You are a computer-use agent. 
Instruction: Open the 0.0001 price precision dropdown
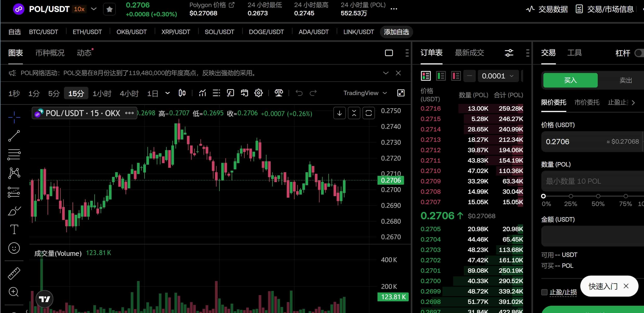[498, 76]
